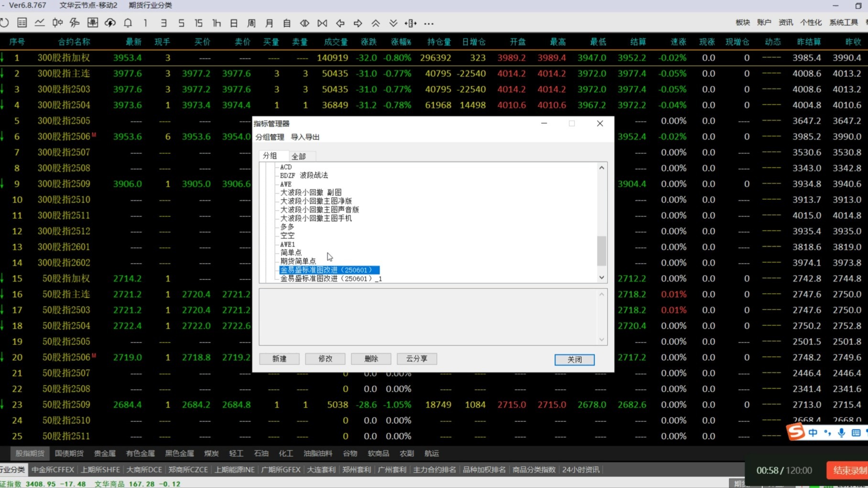The image size is (868, 488).
Task: Click the cloud lightning icon
Action: [x=110, y=23]
